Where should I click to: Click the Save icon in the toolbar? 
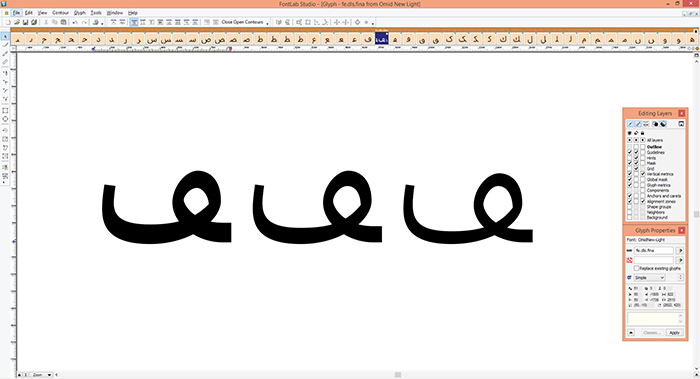coord(25,22)
